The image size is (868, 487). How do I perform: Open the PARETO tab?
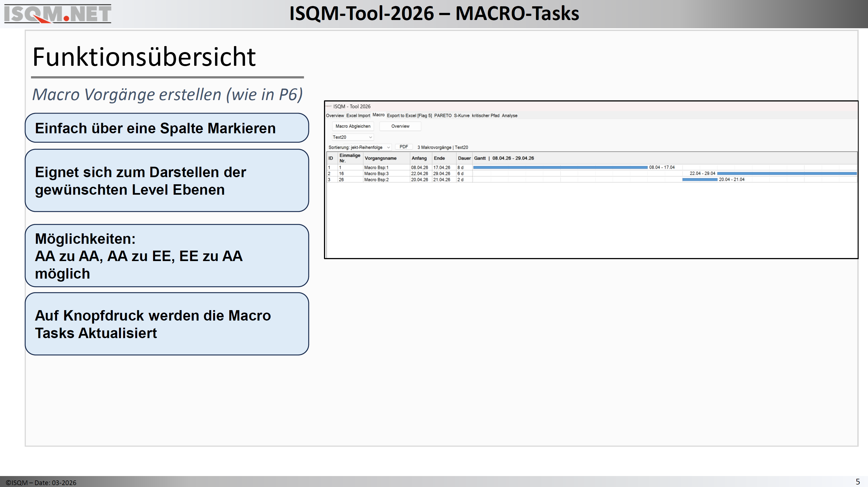tap(443, 115)
